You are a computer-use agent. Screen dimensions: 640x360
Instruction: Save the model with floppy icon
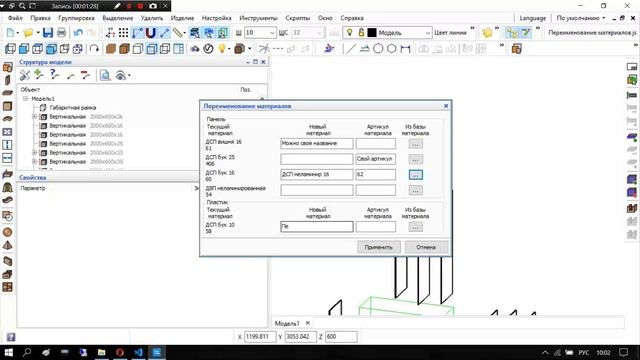pos(48,33)
